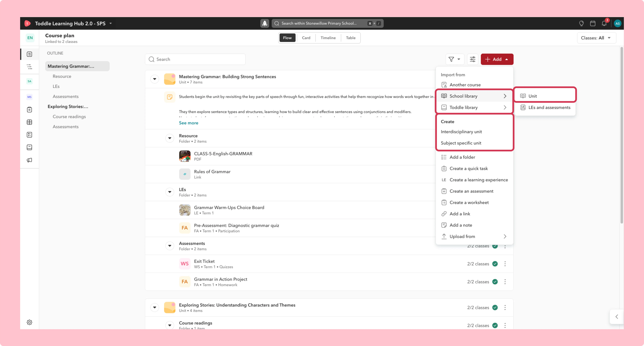Open the Toddle library submenu
Viewport: 644px width, 346px height.
pyautogui.click(x=475, y=107)
